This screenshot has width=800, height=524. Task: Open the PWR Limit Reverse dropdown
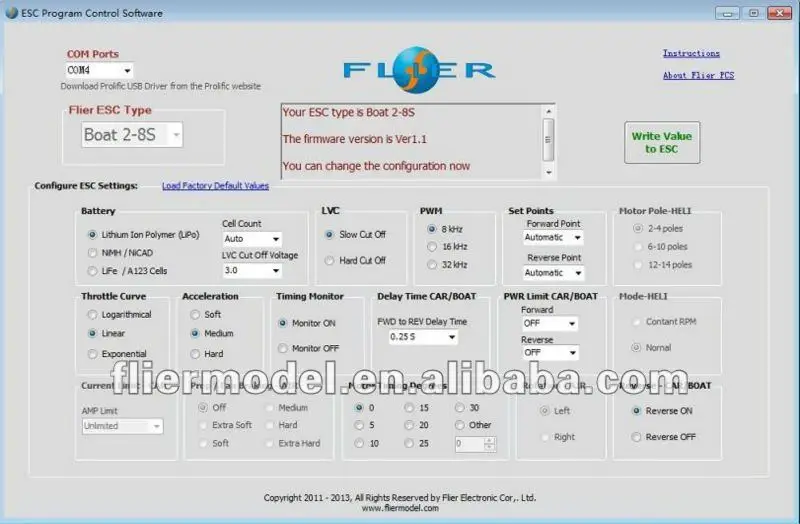[549, 353]
